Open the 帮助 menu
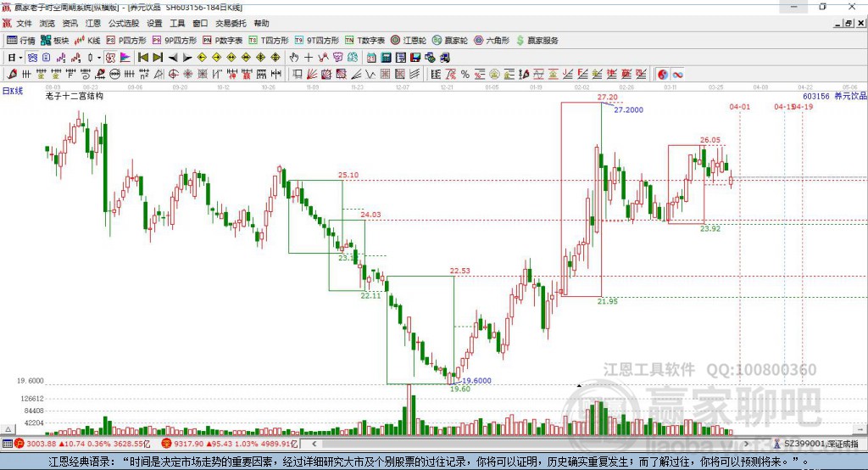The height and width of the screenshot is (470, 868). (261, 23)
